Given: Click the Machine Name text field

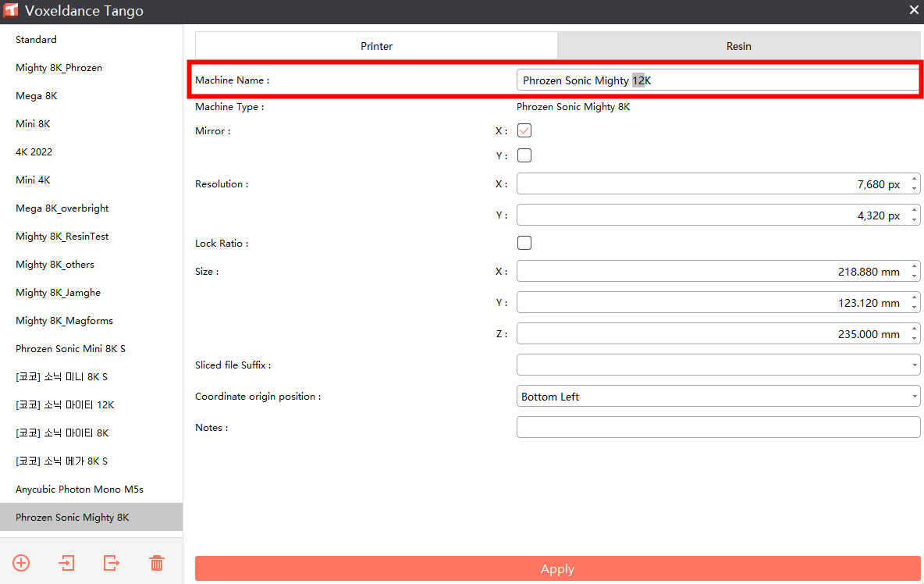Looking at the screenshot, I should [x=716, y=80].
